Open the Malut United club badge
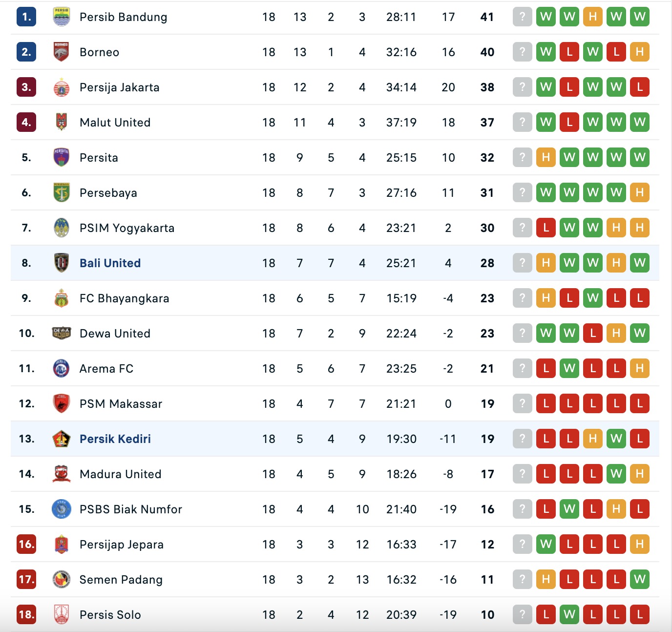 [x=62, y=122]
